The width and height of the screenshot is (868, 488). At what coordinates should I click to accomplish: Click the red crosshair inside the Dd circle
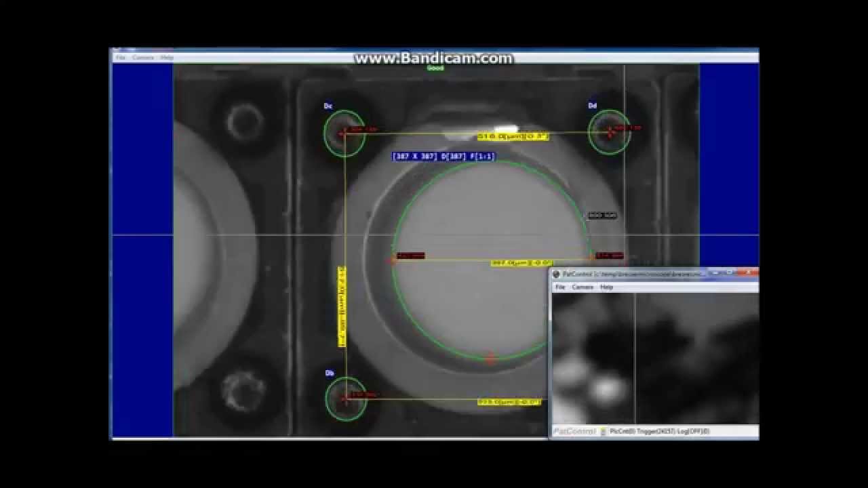[x=610, y=133]
